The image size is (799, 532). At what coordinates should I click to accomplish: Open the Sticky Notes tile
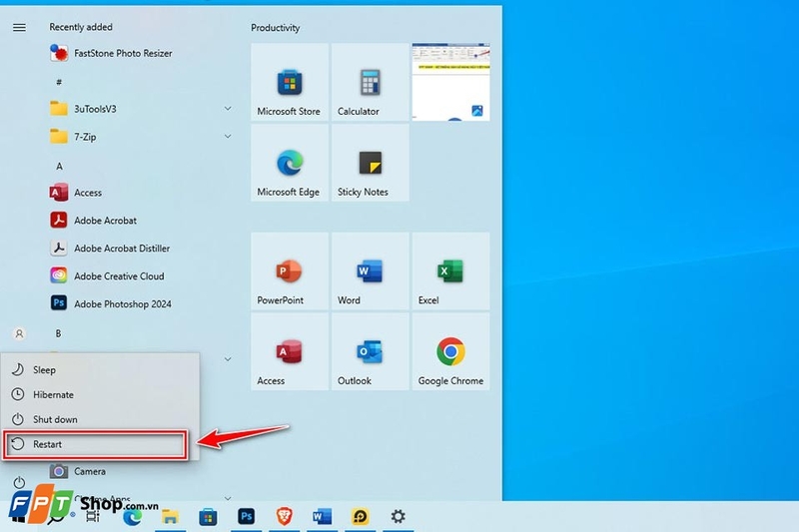370,163
